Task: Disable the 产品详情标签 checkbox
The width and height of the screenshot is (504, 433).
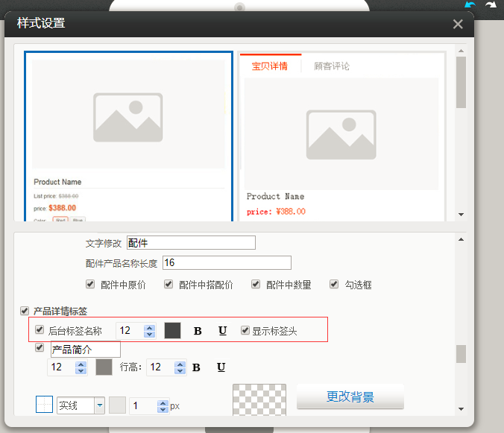Action: 25,311
